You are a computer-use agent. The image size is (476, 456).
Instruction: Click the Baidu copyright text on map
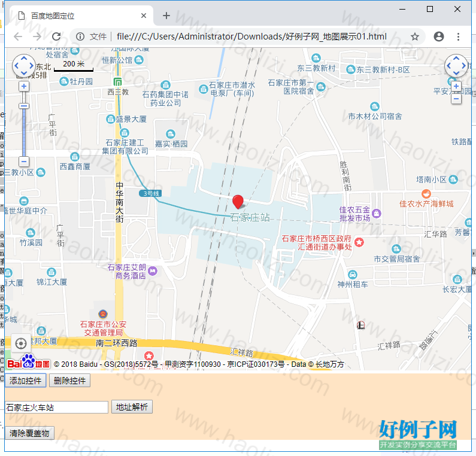pos(199,364)
